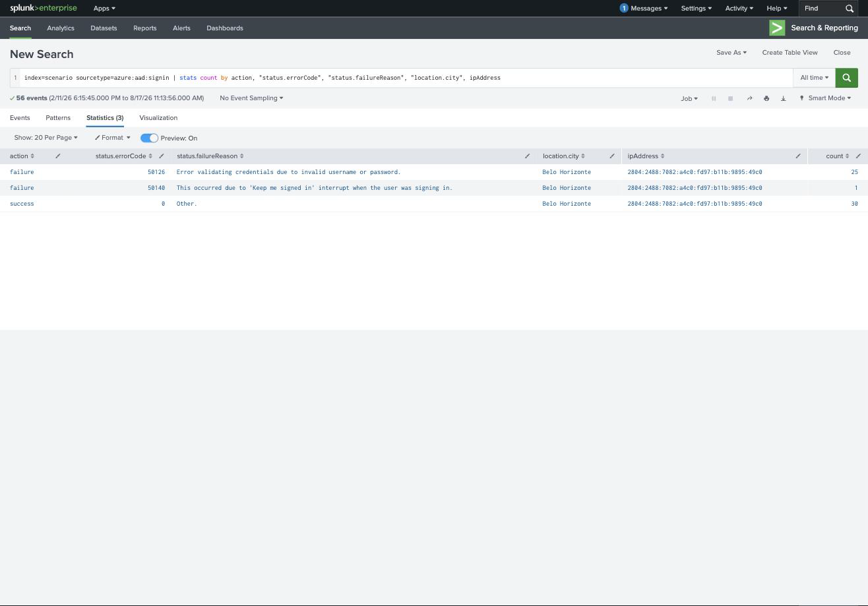Click the Splunk enterprise logo

click(x=43, y=8)
